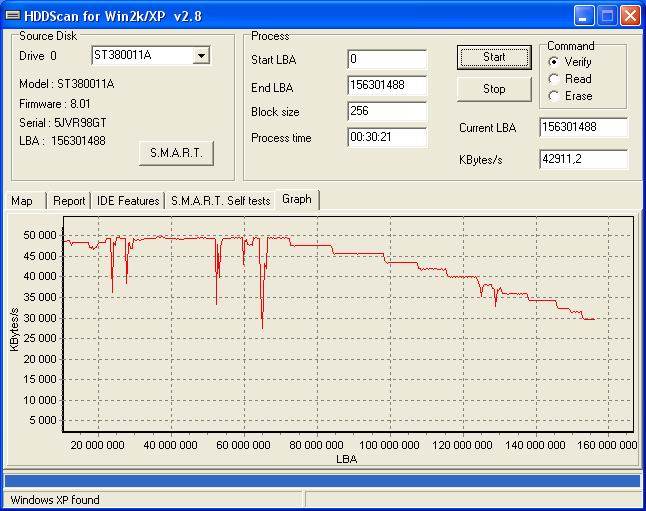This screenshot has width=646, height=511.
Task: Click the Block size input field
Action: [x=387, y=111]
